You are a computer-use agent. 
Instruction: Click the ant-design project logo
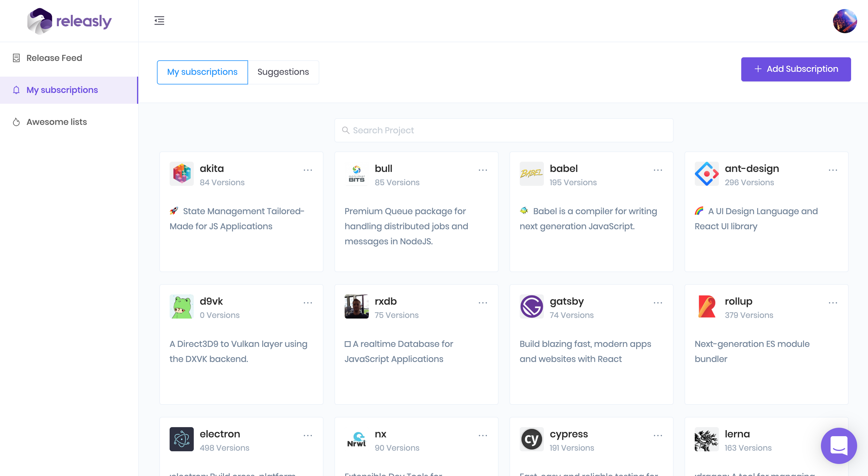coord(707,174)
